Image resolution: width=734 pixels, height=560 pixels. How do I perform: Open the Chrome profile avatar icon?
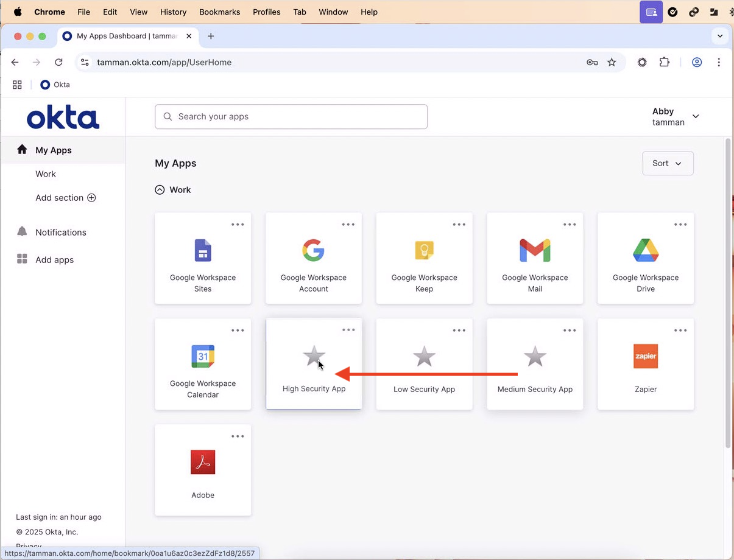click(x=697, y=62)
